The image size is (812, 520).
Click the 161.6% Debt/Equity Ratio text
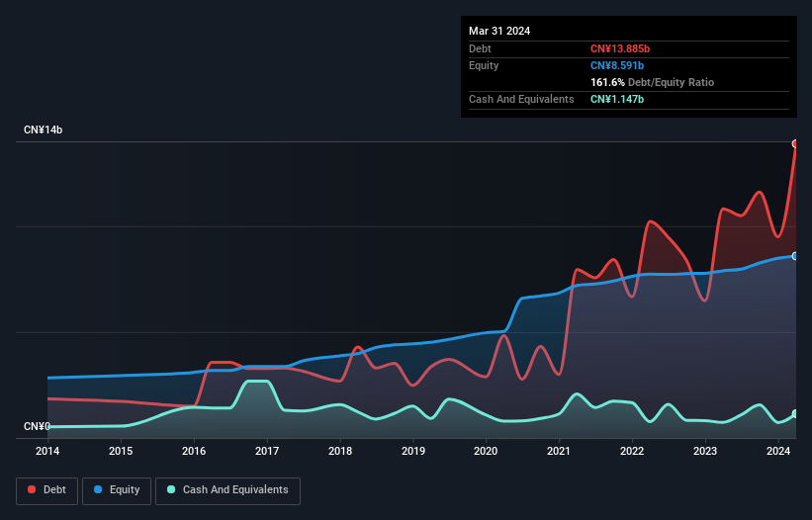tap(652, 82)
